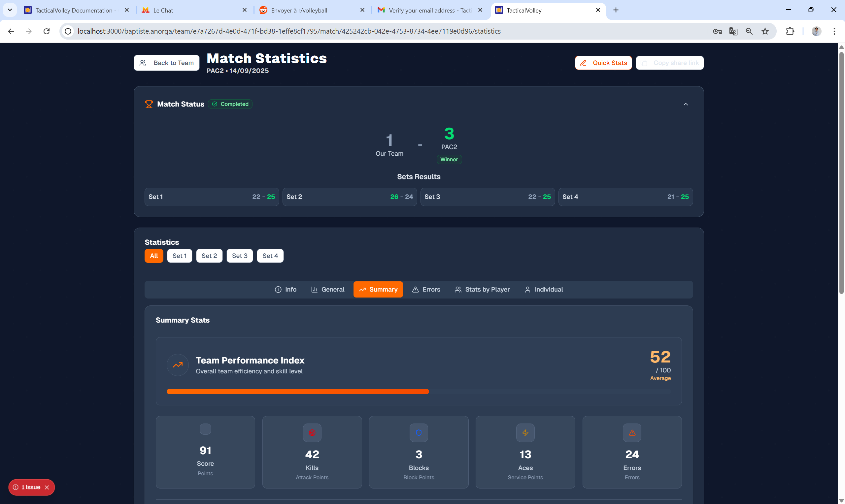Click the Back to Team button
This screenshot has width=845, height=504.
166,62
